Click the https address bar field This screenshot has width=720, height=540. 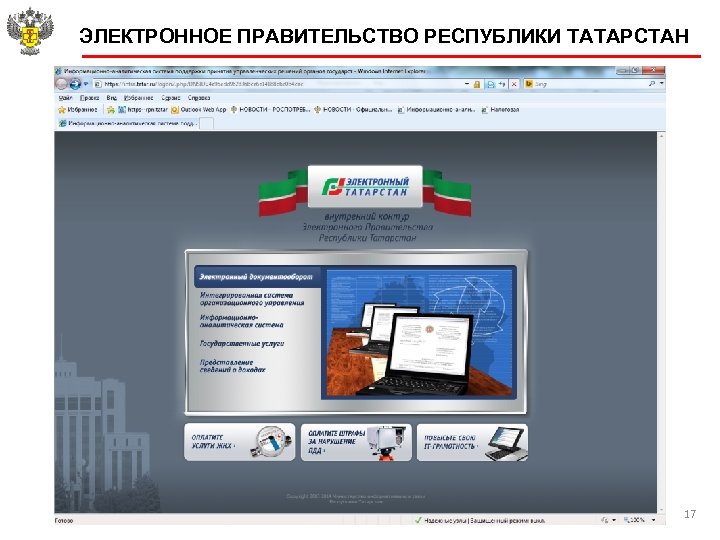[281, 84]
